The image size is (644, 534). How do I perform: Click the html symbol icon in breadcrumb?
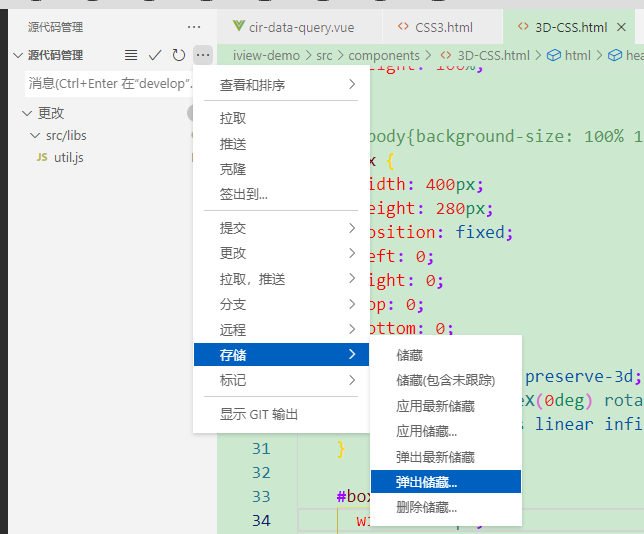coord(554,55)
